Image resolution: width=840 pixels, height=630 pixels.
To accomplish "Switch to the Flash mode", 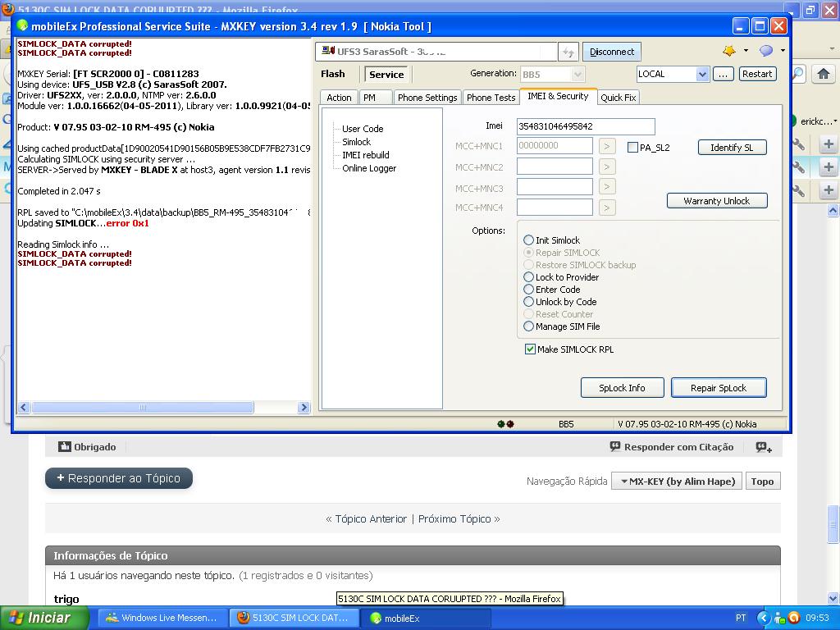I will (333, 74).
